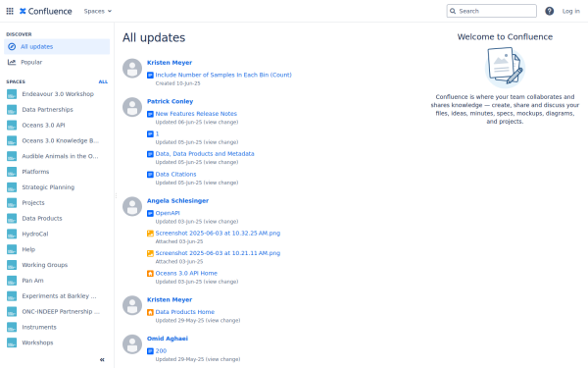Click the Omid Aghaei author name
This screenshot has width=588, height=368.
(x=168, y=339)
